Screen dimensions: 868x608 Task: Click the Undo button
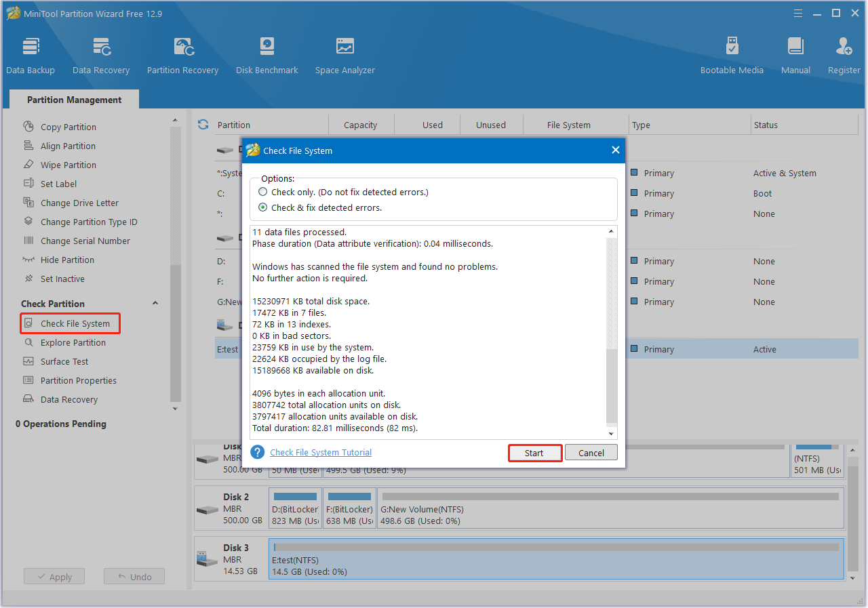pyautogui.click(x=134, y=577)
